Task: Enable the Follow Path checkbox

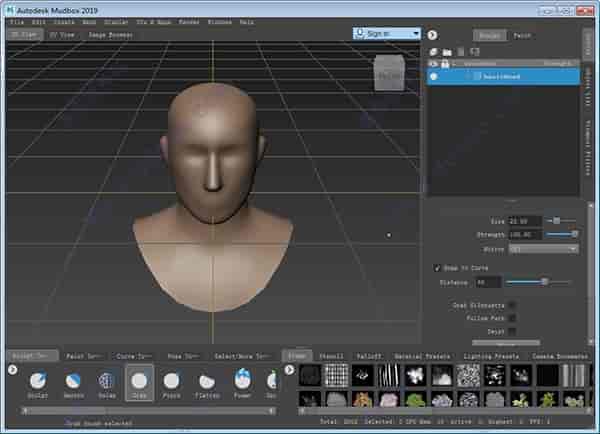Action: click(512, 317)
